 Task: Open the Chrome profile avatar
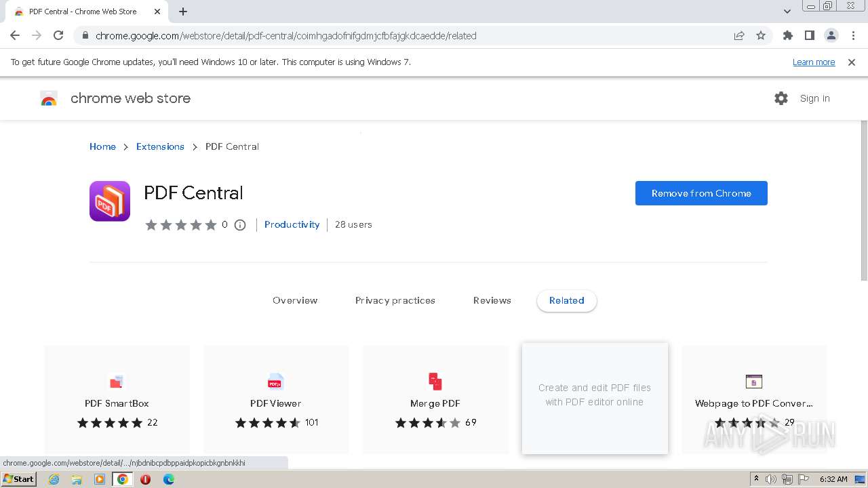[x=831, y=36]
